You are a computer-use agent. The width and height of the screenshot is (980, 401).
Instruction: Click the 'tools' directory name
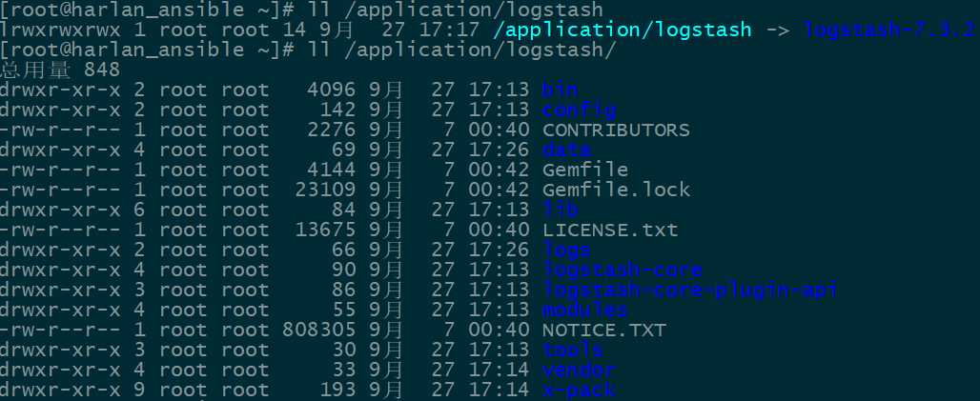[x=572, y=350]
